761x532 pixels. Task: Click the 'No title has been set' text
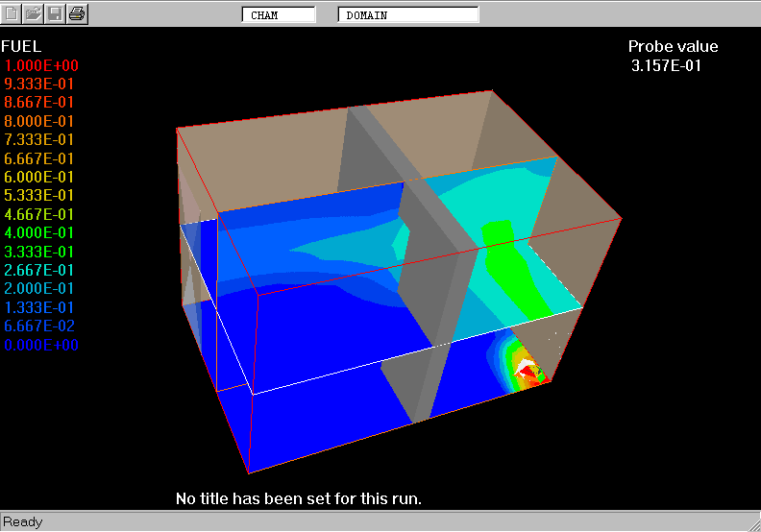299,499
